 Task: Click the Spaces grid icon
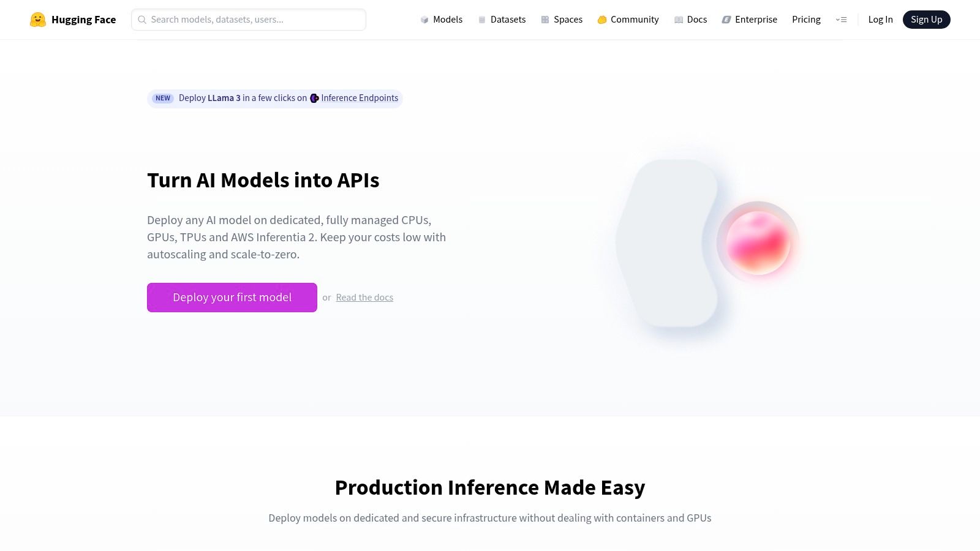(545, 20)
